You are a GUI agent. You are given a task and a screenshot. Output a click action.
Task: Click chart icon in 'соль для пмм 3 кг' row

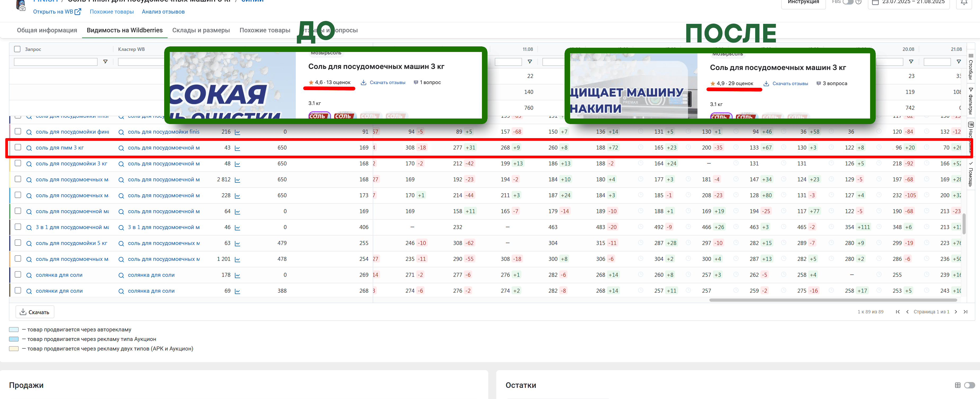(238, 148)
